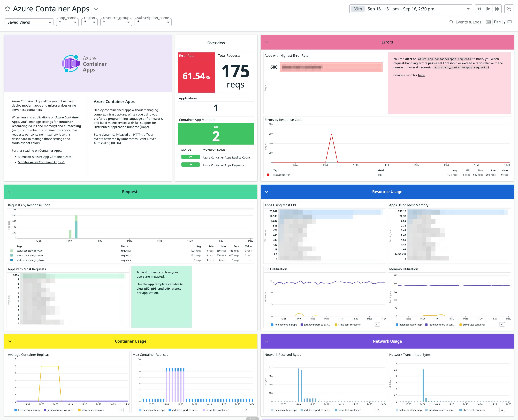The height and width of the screenshot is (420, 518).
Task: Open the app_name filter dropdown
Action: pos(67,22)
